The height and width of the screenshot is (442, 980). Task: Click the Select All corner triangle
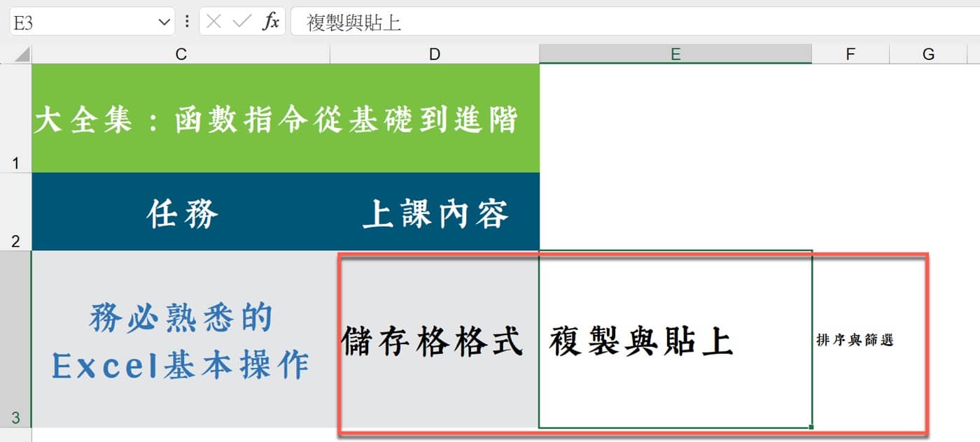(22, 54)
